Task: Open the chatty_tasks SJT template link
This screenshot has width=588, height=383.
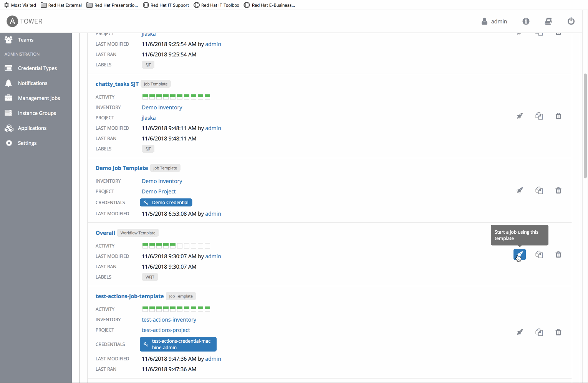Action: click(117, 84)
